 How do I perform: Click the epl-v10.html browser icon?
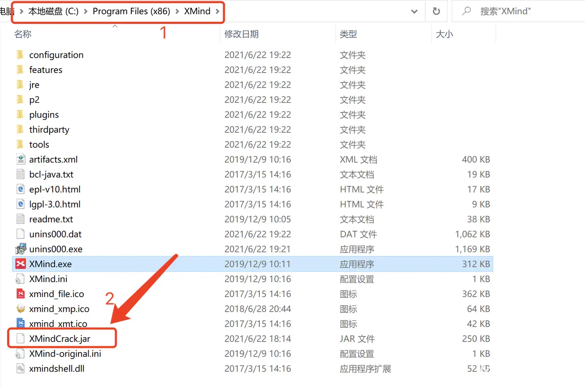[x=20, y=190]
